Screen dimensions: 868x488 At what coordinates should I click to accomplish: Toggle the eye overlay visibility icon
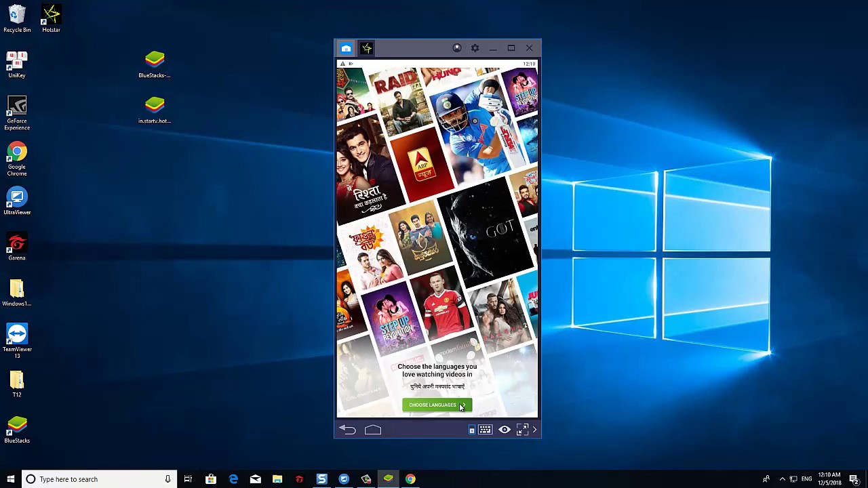pyautogui.click(x=505, y=430)
